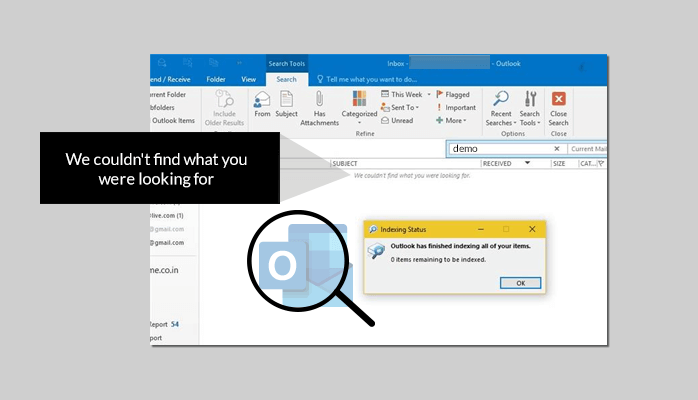Click Include Older Results

[x=224, y=108]
